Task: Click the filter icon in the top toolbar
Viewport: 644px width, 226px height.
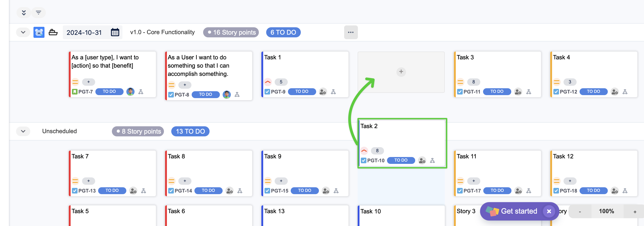Action: tap(39, 13)
